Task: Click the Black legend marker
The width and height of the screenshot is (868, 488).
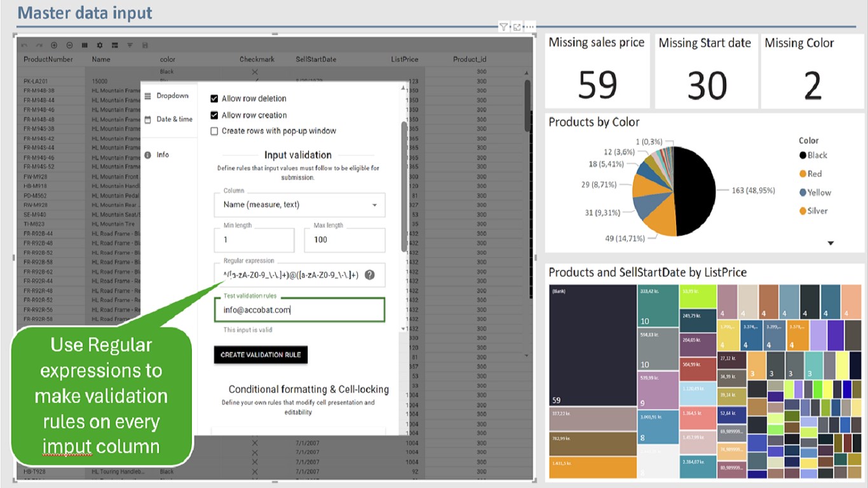Action: [803, 156]
